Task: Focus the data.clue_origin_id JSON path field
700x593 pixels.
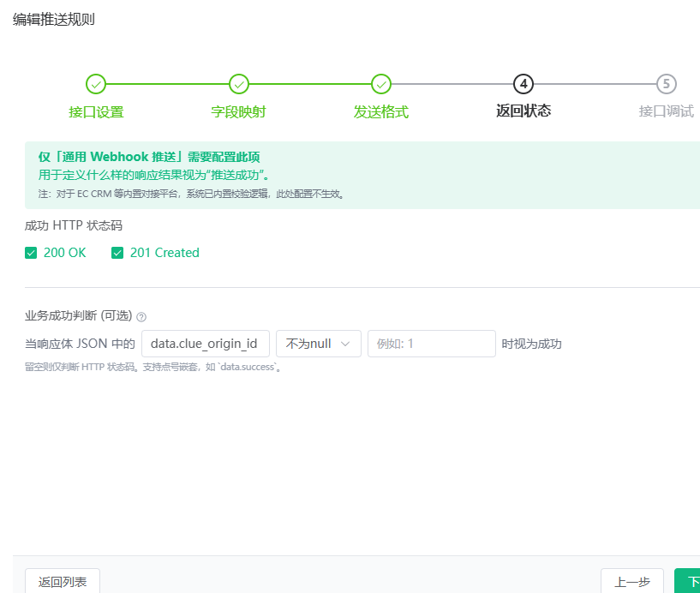Action: [206, 344]
